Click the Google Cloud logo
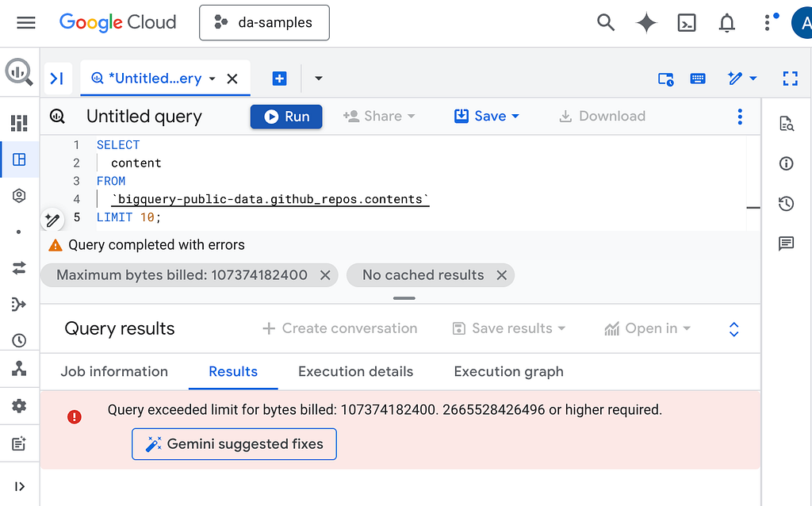This screenshot has width=812, height=506. (117, 22)
